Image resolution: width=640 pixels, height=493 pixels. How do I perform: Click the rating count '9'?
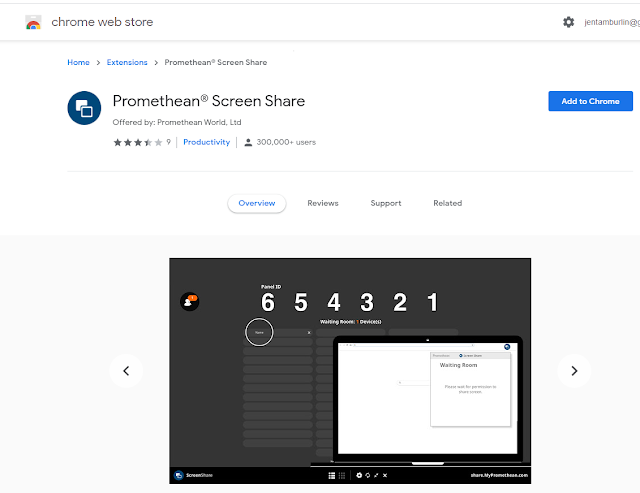click(168, 142)
